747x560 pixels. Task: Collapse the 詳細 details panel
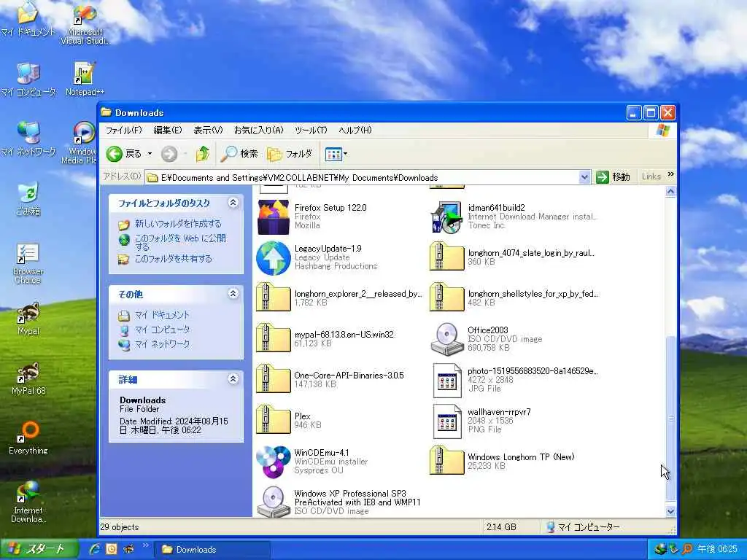[233, 379]
